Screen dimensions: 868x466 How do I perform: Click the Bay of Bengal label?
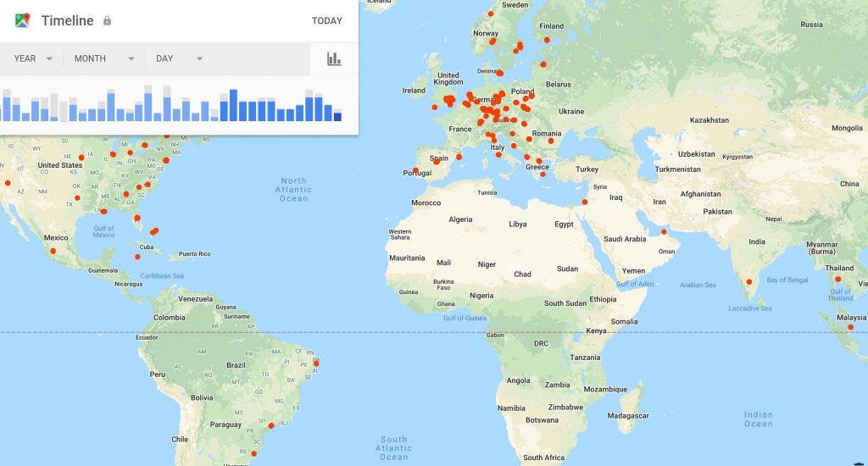787,280
